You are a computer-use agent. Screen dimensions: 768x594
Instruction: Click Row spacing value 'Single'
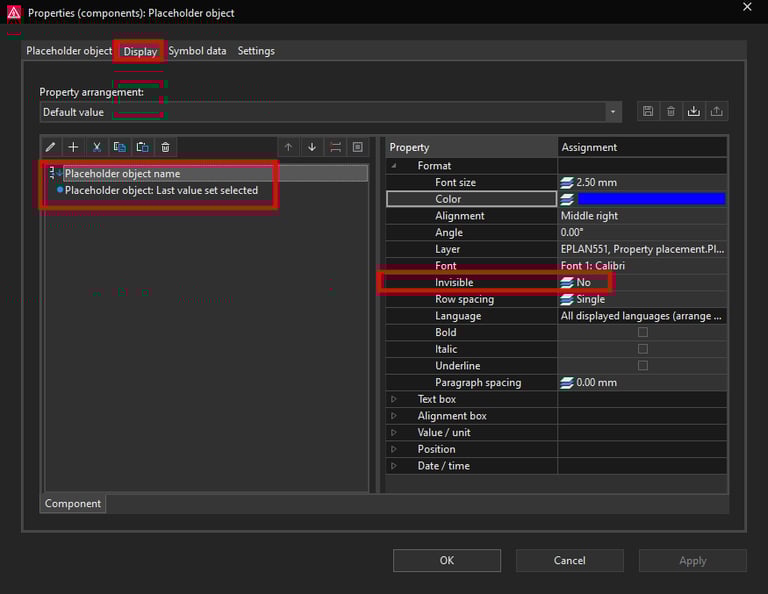tap(642, 299)
